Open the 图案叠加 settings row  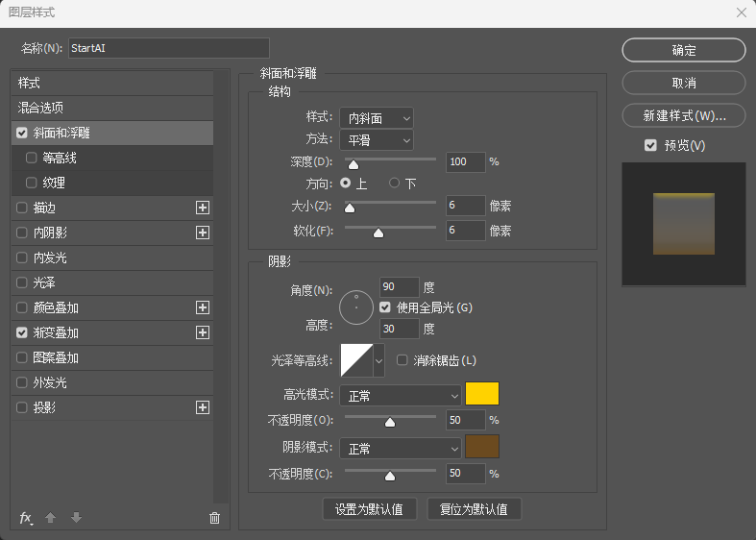[x=112, y=357]
